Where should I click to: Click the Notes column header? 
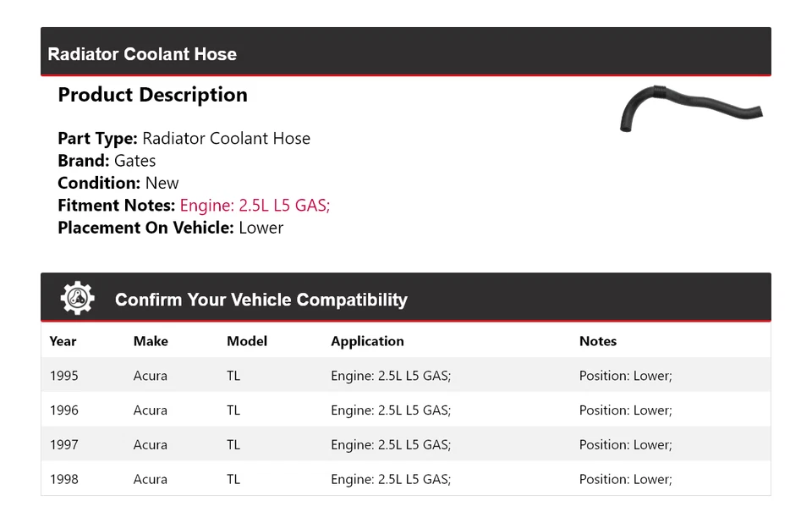click(x=598, y=341)
